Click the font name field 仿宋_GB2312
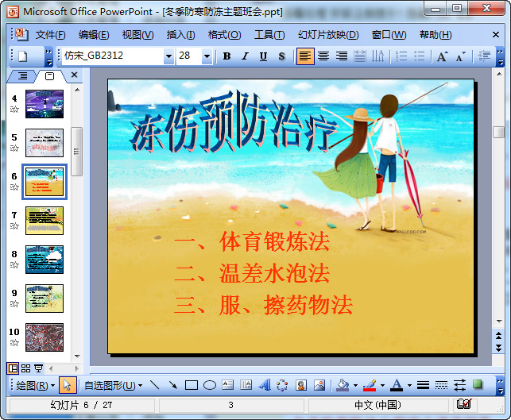The height and width of the screenshot is (420, 511). (x=113, y=56)
